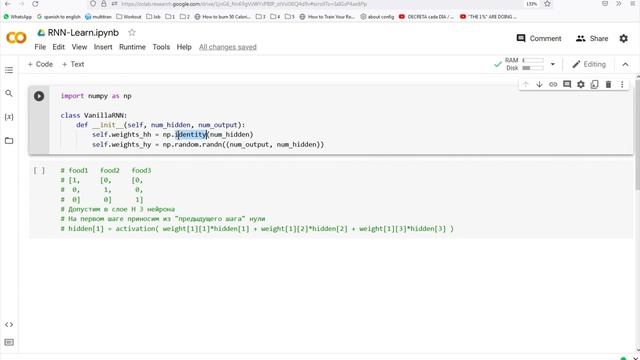Open the Tools menu
Image resolution: width=640 pixels, height=360 pixels.
[x=161, y=47]
